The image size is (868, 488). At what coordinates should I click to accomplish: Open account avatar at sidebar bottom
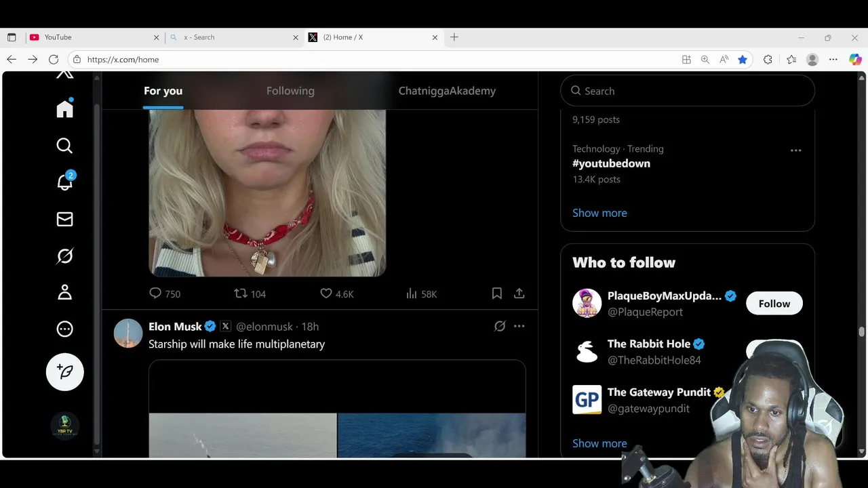click(64, 426)
